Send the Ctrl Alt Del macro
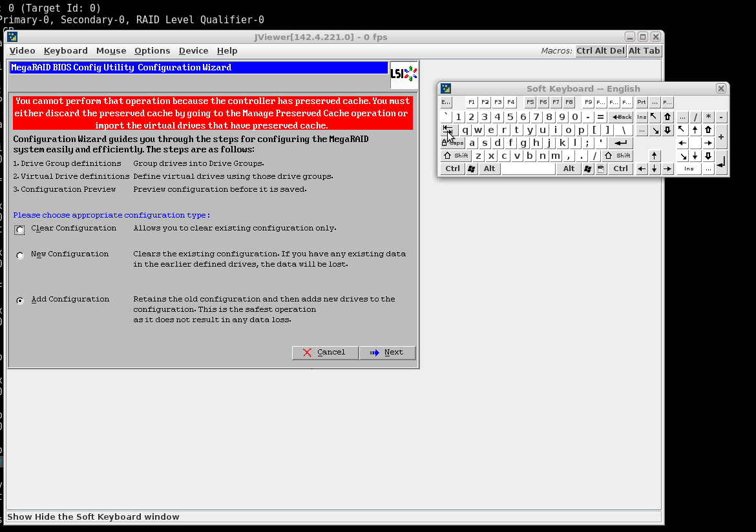The image size is (756, 532). (600, 50)
